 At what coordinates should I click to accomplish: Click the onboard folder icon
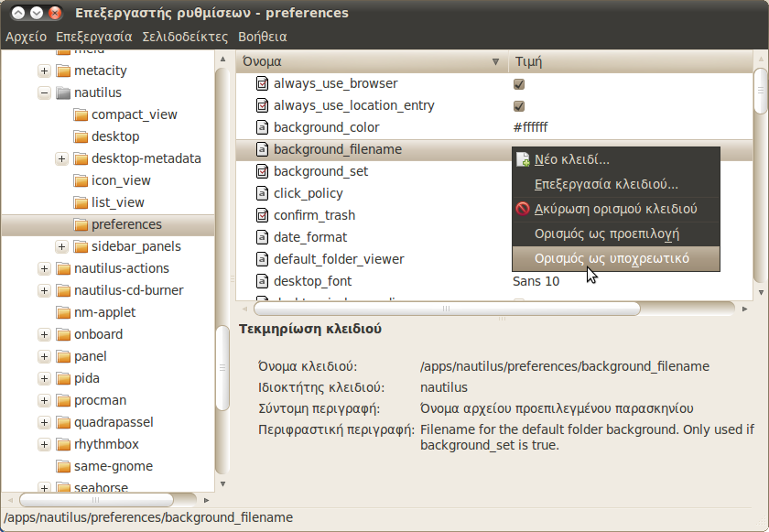point(63,334)
